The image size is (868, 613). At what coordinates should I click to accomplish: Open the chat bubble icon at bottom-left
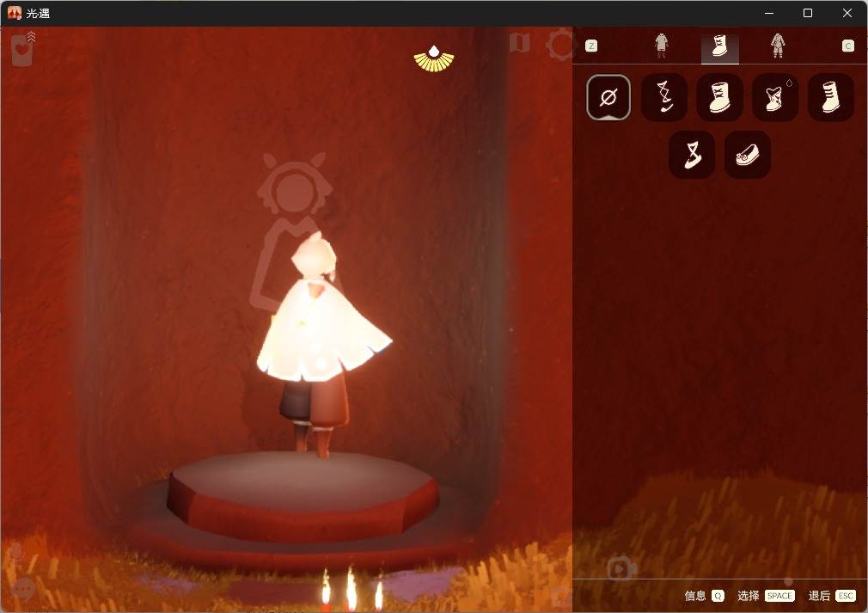pyautogui.click(x=23, y=589)
